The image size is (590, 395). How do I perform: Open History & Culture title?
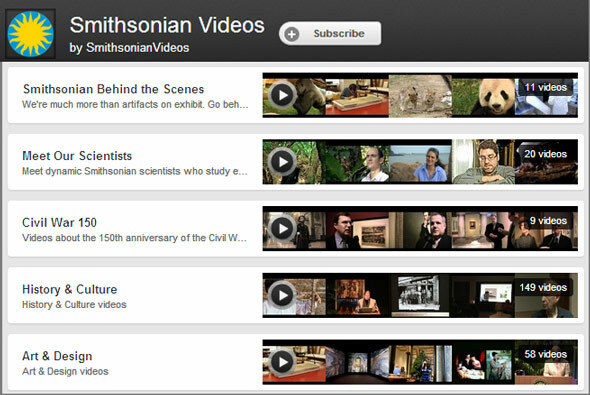pos(70,289)
